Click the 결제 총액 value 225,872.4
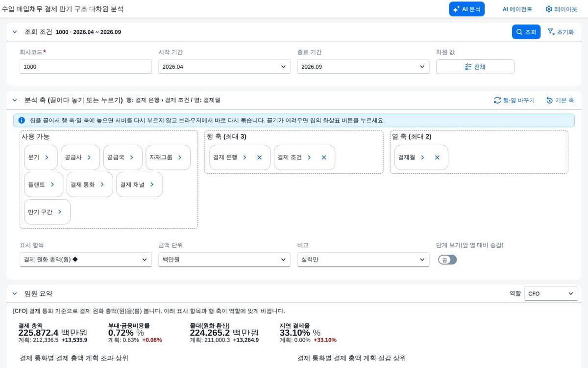Image resolution: width=588 pixels, height=368 pixels. tap(38, 333)
